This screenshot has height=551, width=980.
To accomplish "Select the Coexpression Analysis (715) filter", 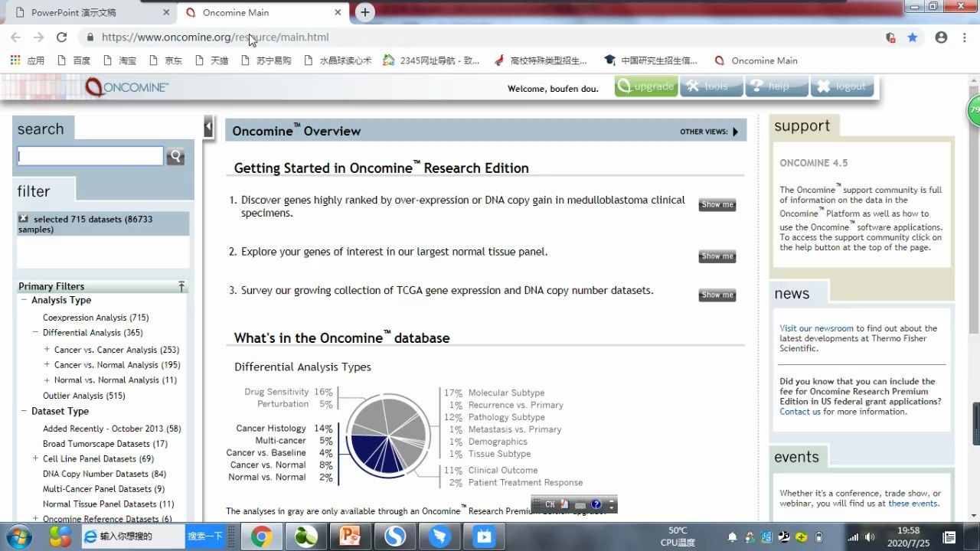I will pyautogui.click(x=96, y=318).
